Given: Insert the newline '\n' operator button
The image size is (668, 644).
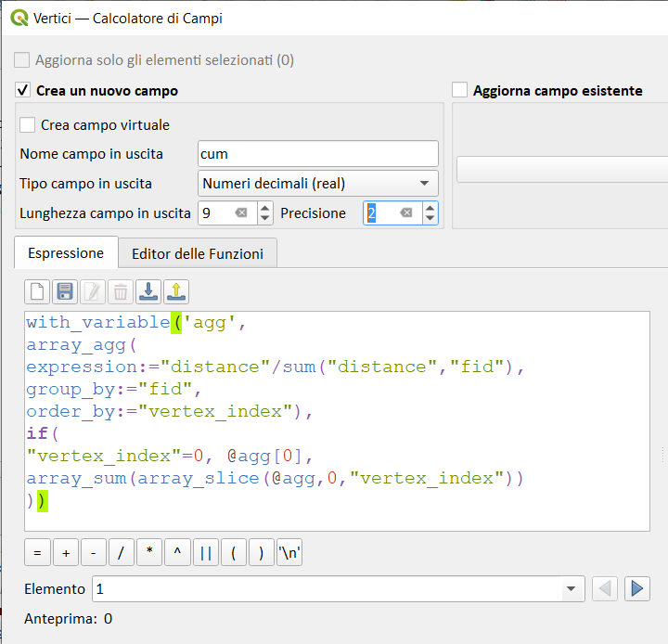Looking at the screenshot, I should (289, 553).
